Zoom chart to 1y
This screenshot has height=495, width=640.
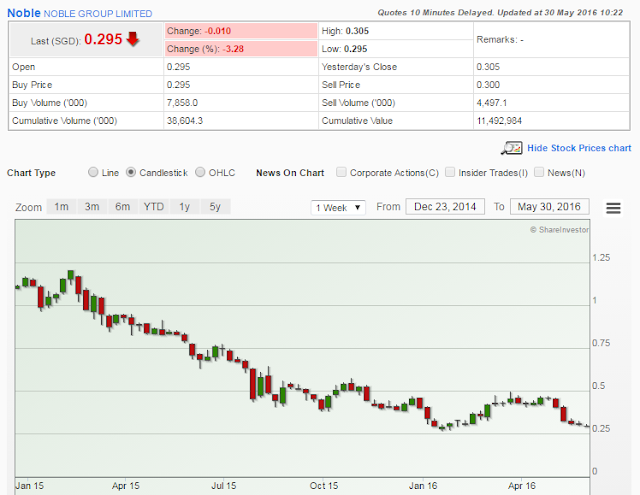tap(184, 207)
